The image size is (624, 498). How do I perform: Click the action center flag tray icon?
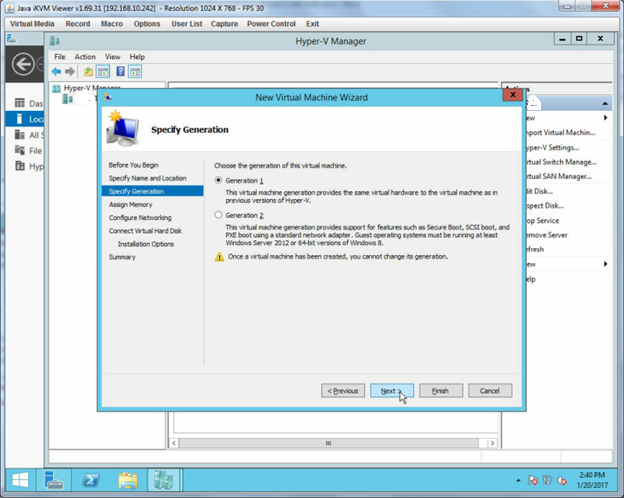[532, 480]
